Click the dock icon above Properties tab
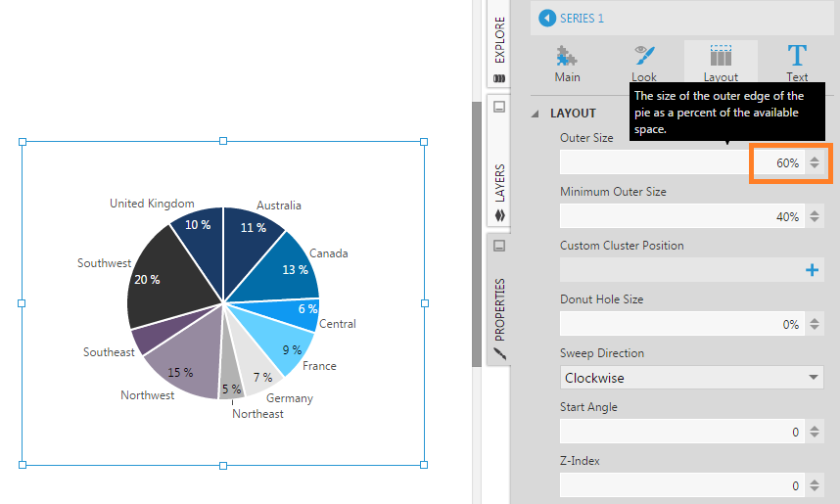Screen dimensions: 840x504 coord(499,246)
